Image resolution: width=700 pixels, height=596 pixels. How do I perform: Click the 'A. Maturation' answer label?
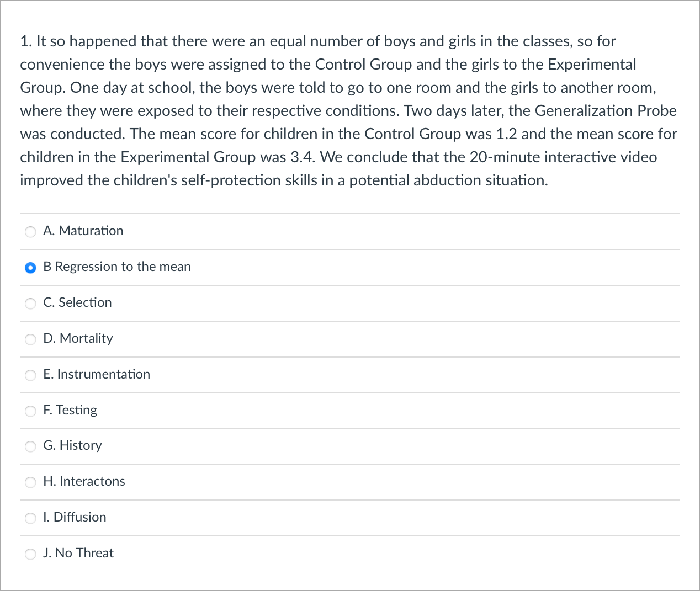click(83, 231)
